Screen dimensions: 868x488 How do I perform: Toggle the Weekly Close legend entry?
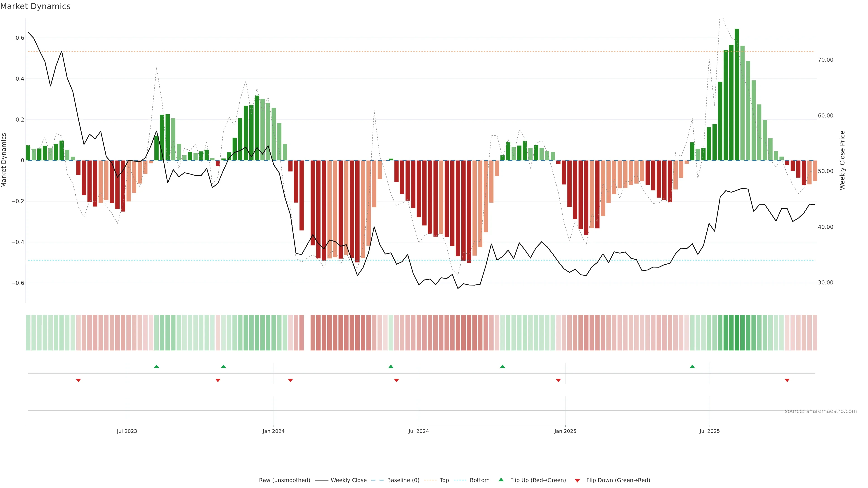tap(348, 480)
